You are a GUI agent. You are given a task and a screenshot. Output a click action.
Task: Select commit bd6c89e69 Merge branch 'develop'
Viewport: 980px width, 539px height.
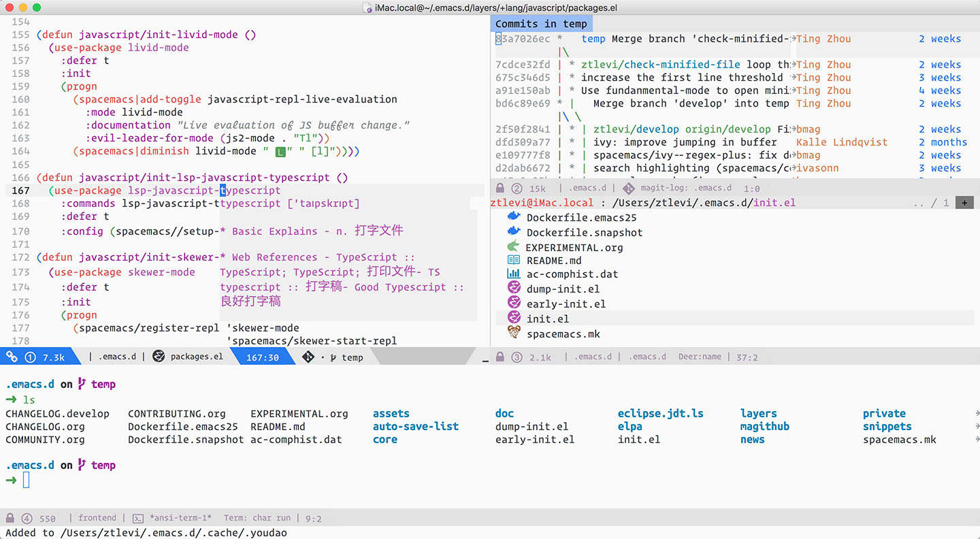point(732,103)
